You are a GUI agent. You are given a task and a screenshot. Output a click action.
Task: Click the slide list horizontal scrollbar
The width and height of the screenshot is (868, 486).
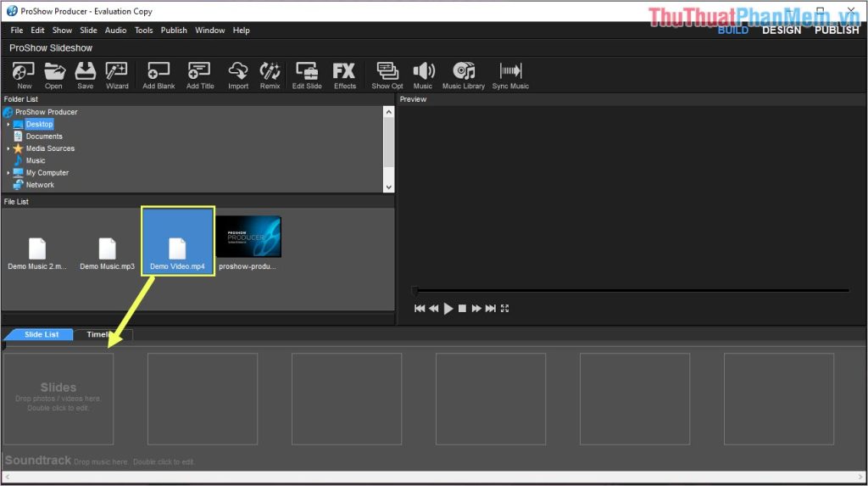click(434, 477)
